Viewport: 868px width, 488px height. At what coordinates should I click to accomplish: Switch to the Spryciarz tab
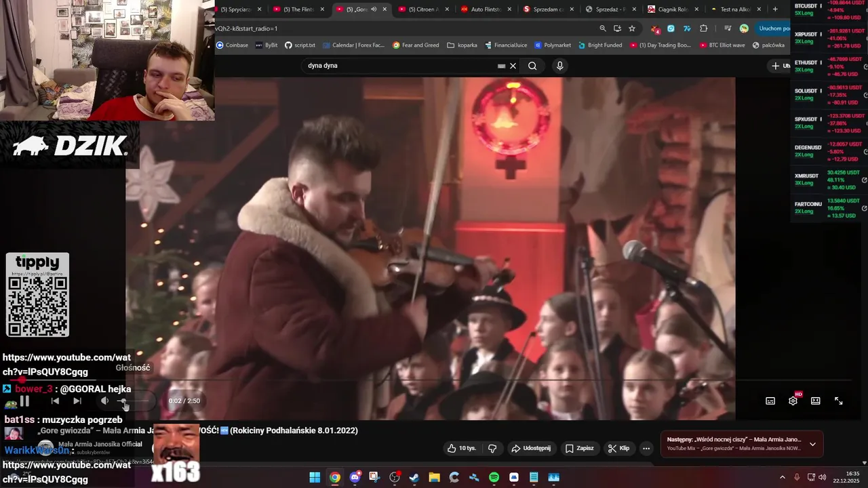[x=239, y=9]
